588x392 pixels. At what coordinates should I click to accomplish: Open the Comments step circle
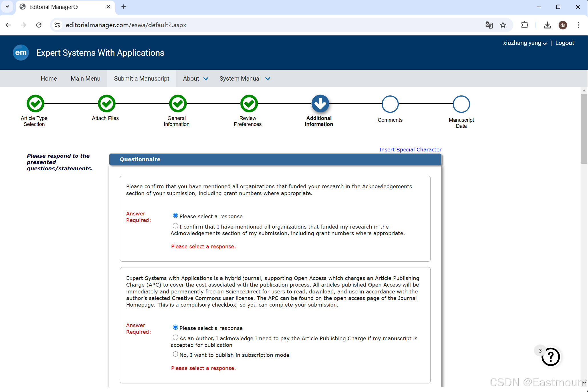[390, 104]
